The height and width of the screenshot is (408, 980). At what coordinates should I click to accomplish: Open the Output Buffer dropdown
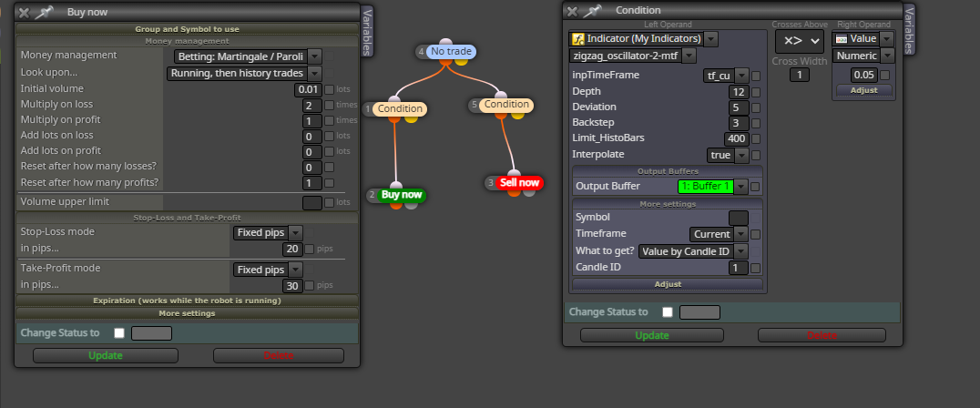[x=740, y=186]
